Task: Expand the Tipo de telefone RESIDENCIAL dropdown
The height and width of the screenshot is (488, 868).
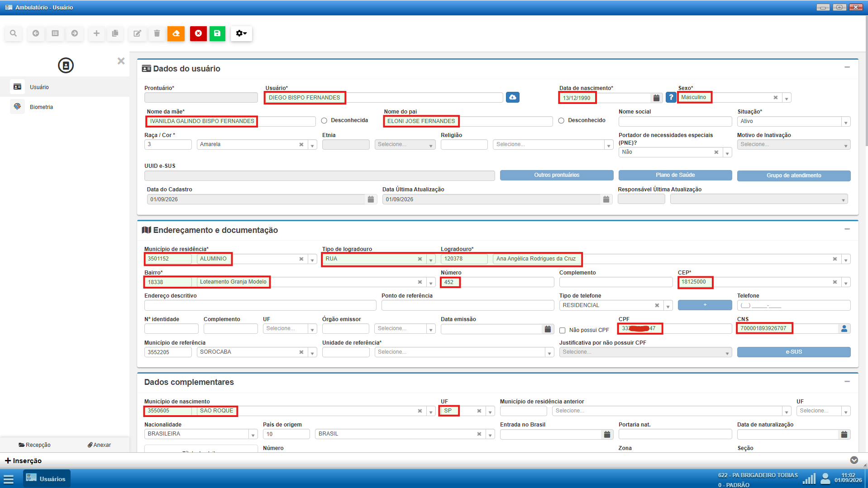Action: [x=668, y=306]
